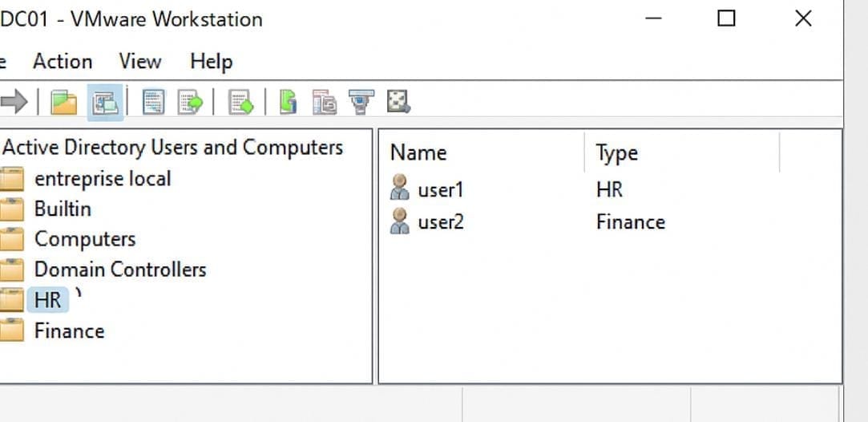
Task: Sort list by Name column header
Action: click(x=418, y=153)
